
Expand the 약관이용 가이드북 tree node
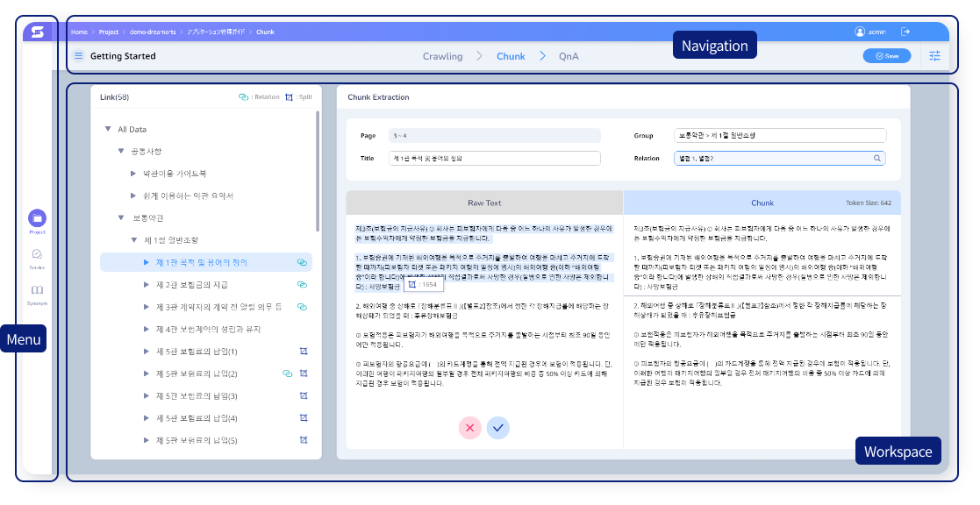coord(134,174)
